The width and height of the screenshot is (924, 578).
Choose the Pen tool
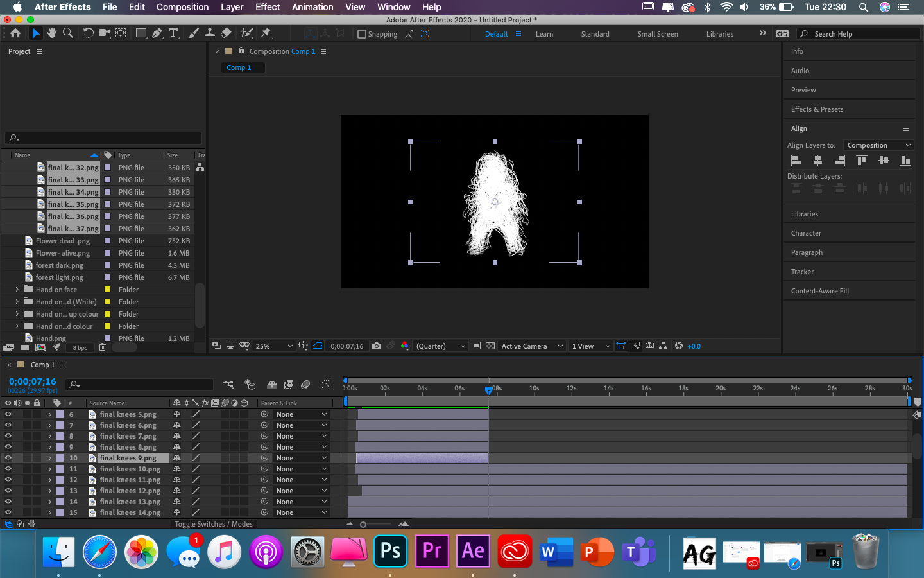[156, 33]
